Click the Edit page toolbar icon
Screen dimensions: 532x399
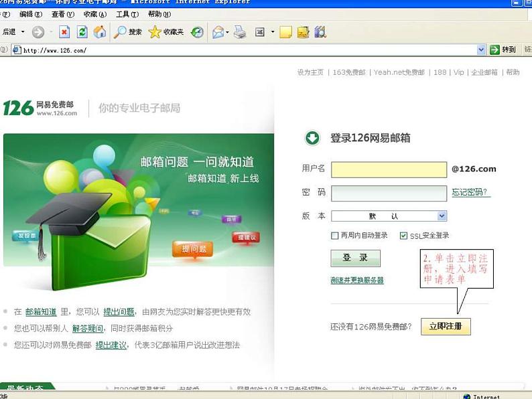(x=259, y=32)
